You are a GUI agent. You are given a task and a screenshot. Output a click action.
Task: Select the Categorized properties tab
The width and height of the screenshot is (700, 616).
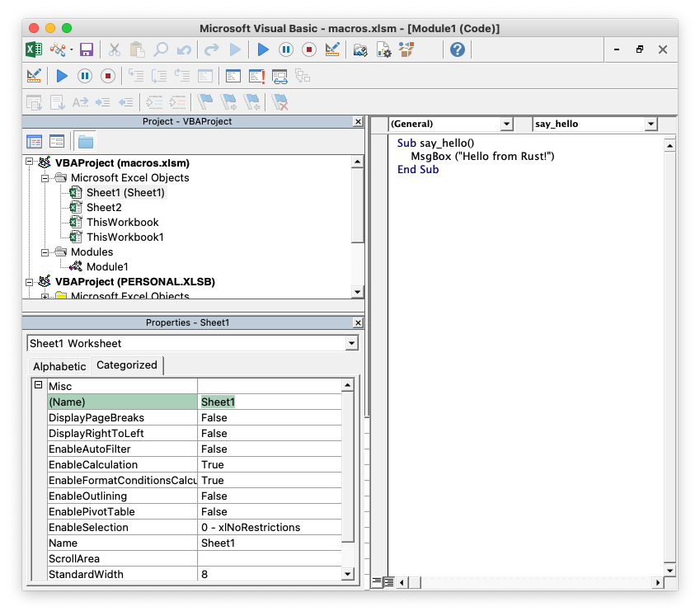pos(127,365)
